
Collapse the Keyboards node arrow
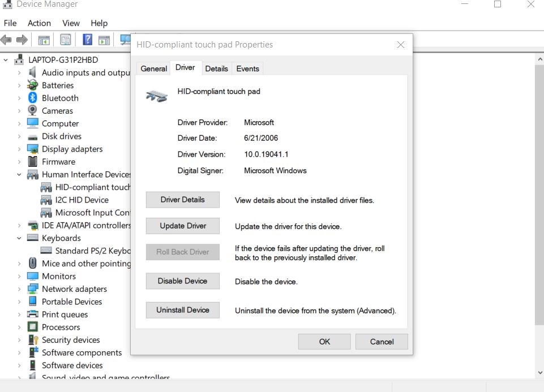[x=19, y=238]
